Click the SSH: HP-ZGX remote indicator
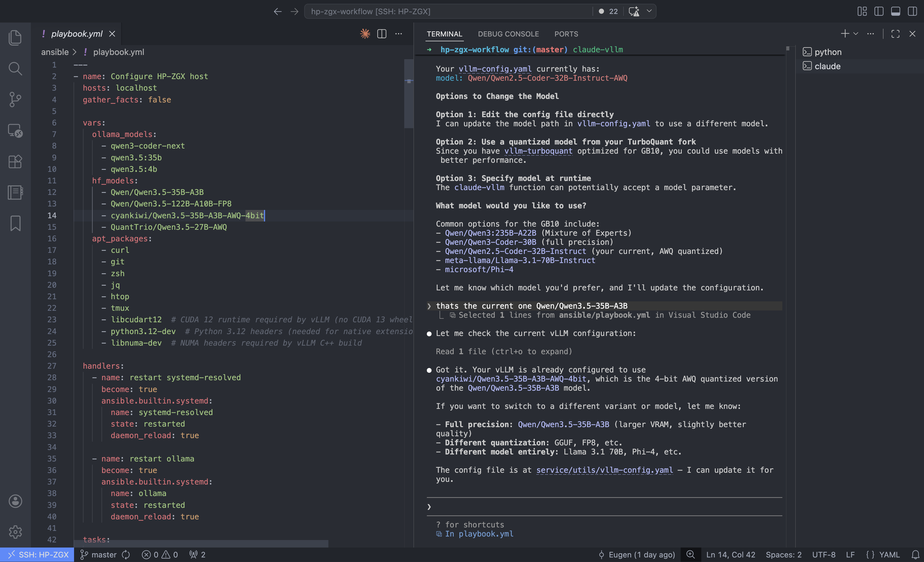 [x=37, y=554]
